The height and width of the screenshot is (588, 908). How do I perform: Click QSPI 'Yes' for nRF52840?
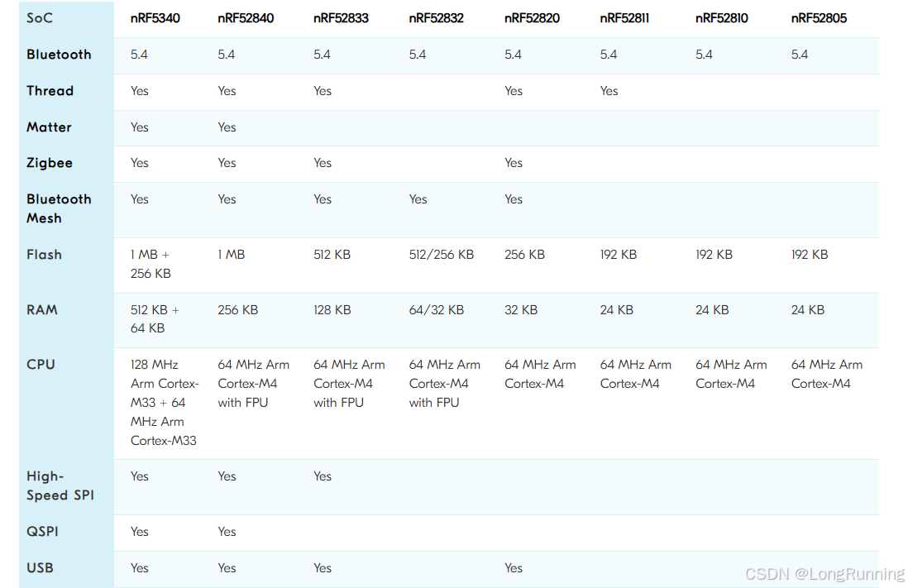[x=227, y=532]
